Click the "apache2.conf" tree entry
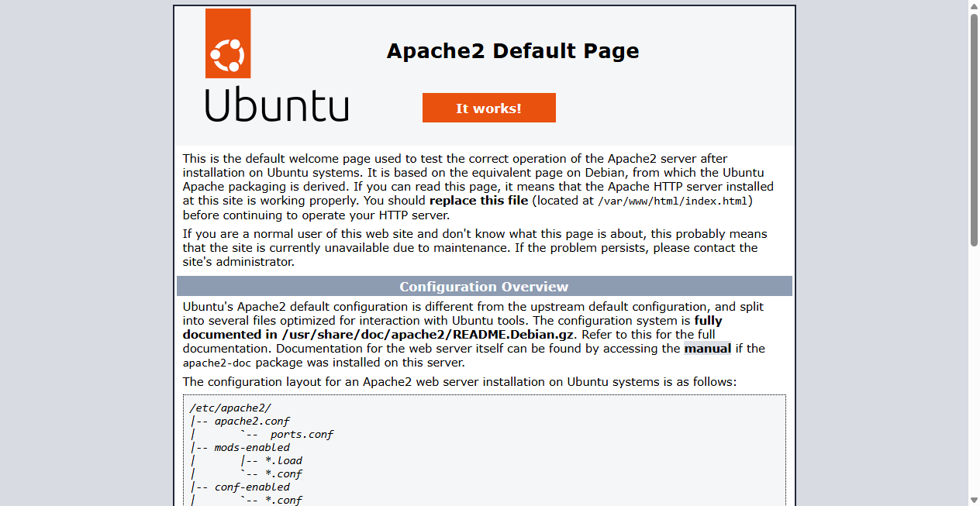This screenshot has height=506, width=980. (x=252, y=422)
